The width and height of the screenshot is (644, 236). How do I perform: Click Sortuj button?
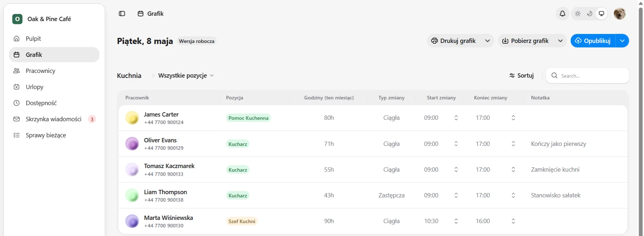pyautogui.click(x=521, y=75)
